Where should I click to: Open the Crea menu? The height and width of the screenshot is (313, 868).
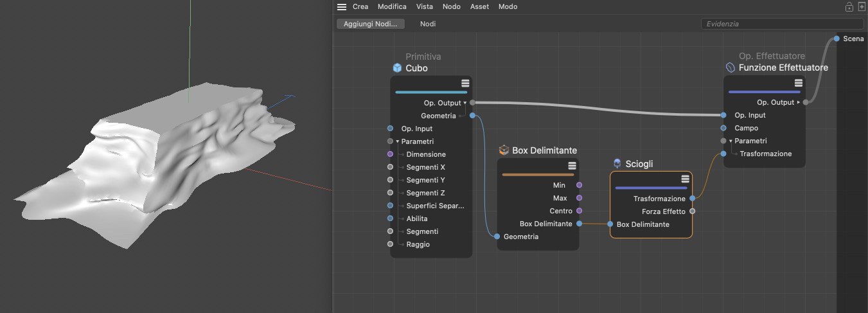pos(360,7)
